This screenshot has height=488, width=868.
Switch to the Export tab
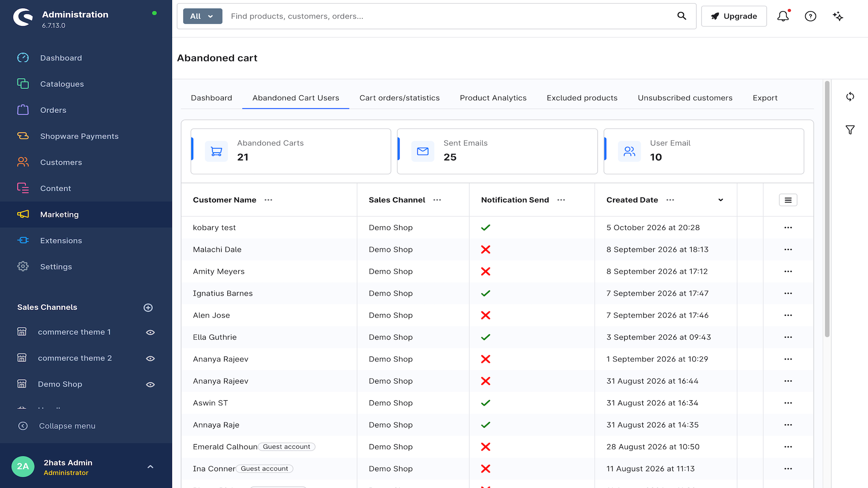pos(765,98)
